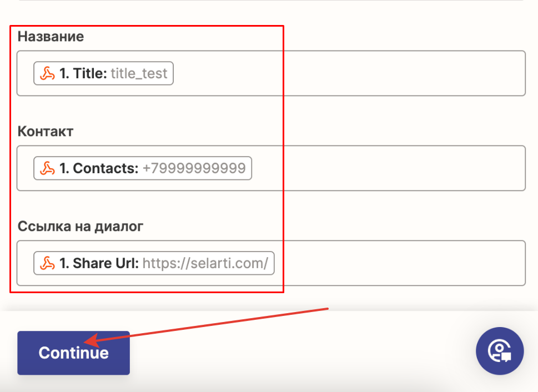Click the https://selarti.com/ sample value
Viewport: 538px width, 392px height.
point(205,263)
